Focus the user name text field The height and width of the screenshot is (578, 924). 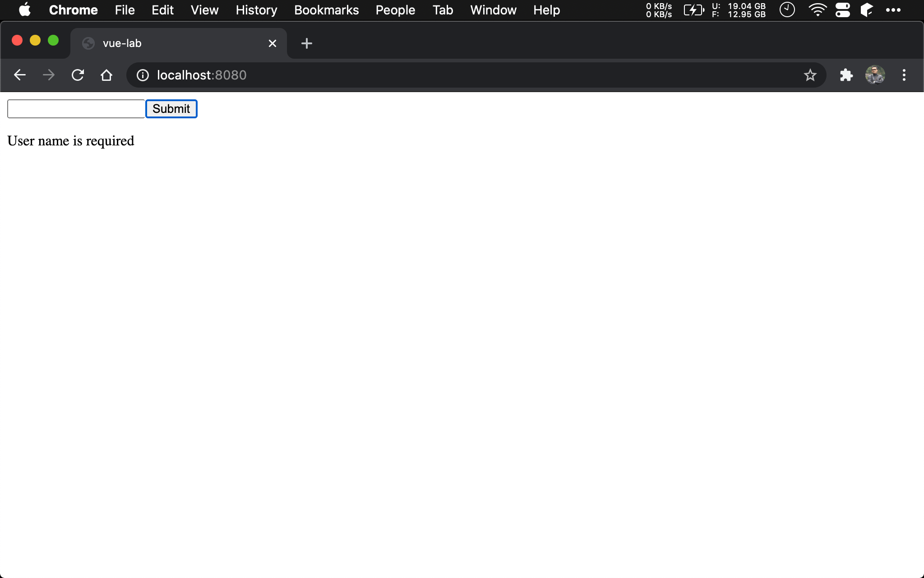click(76, 109)
